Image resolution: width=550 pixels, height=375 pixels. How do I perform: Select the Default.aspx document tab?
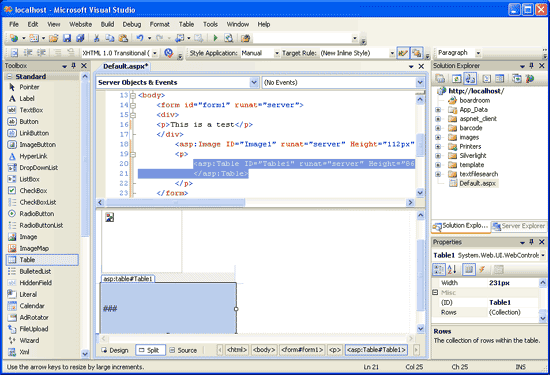pyautogui.click(x=126, y=66)
